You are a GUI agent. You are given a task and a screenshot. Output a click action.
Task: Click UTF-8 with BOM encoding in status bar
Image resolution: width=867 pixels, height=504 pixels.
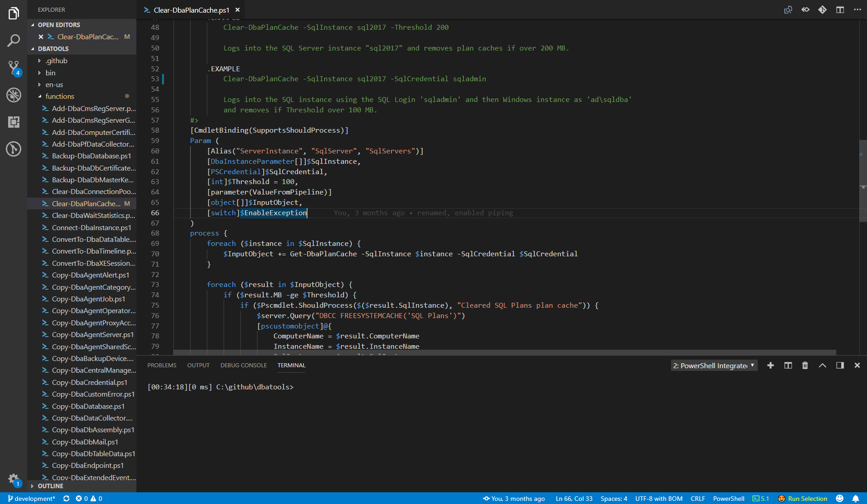click(x=659, y=499)
